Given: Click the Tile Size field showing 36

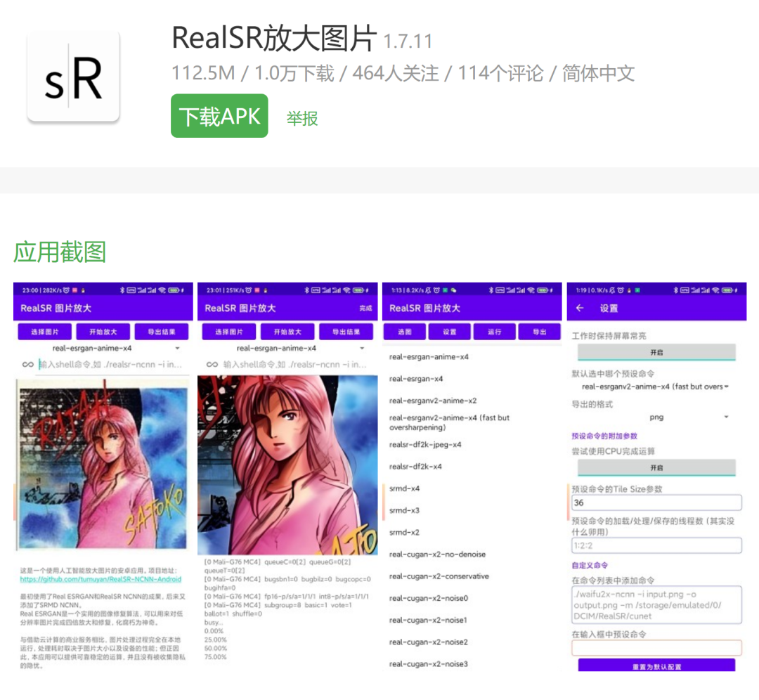Looking at the screenshot, I should point(656,503).
